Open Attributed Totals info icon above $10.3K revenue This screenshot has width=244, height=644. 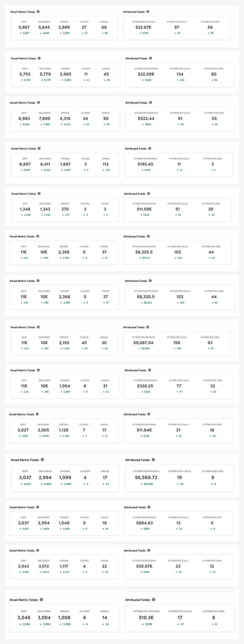(x=153, y=600)
